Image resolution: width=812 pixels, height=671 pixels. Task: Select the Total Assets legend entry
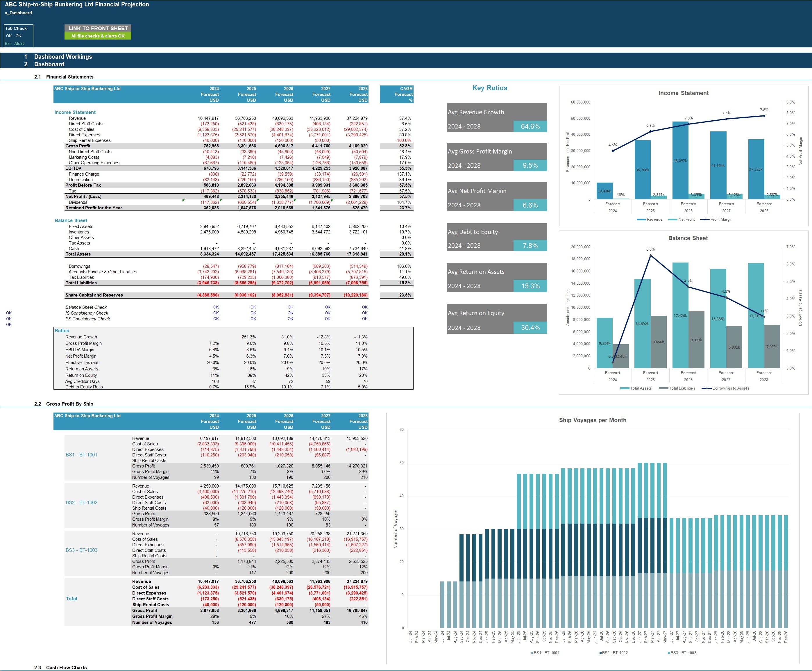636,388
